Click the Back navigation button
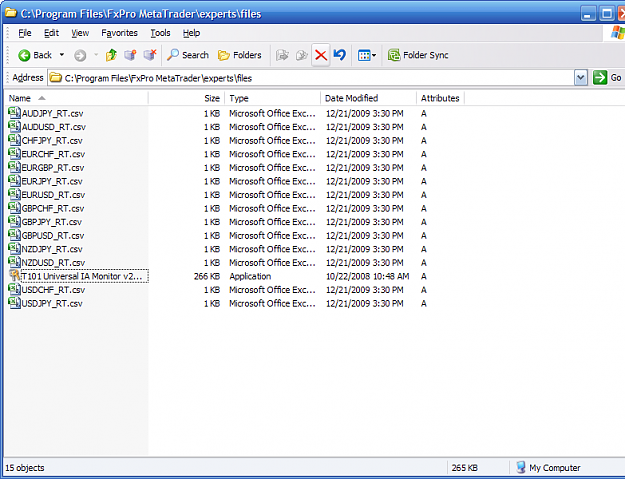625x479 pixels. coord(34,55)
